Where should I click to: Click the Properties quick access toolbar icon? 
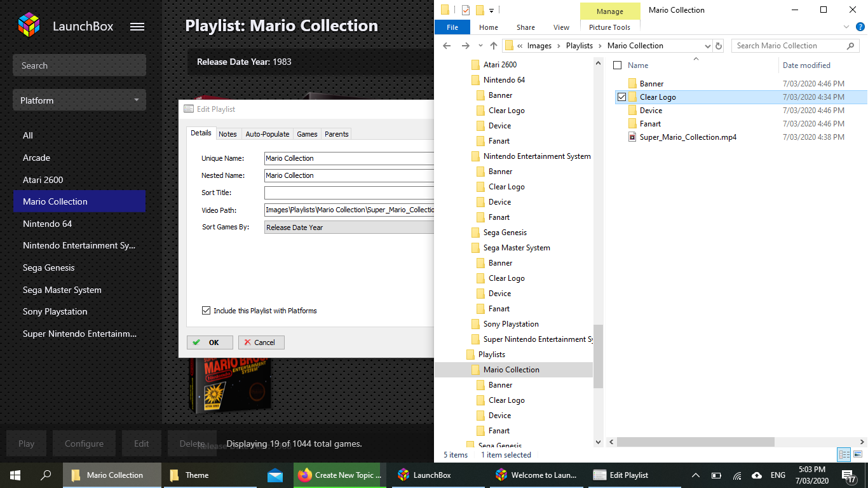pos(466,10)
